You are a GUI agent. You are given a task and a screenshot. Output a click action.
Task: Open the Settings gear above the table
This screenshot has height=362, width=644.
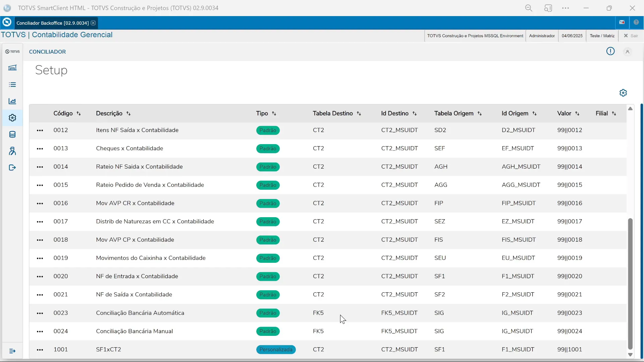623,93
